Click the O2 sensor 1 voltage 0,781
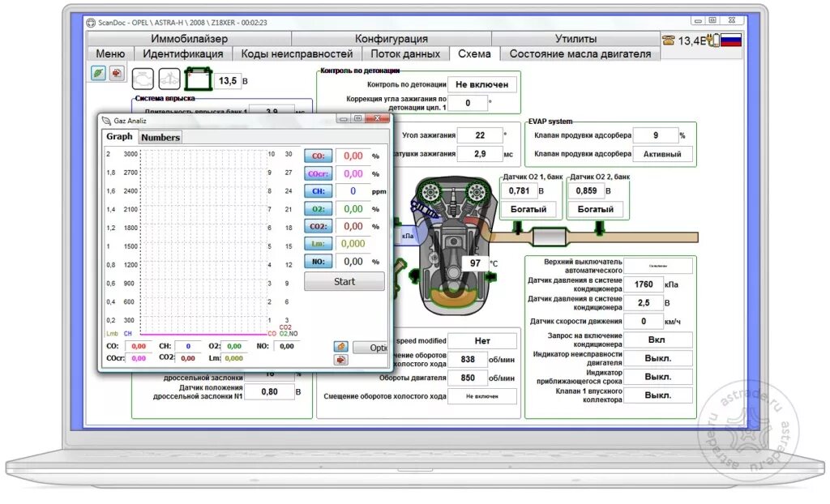The height and width of the screenshot is (504, 830). [519, 190]
